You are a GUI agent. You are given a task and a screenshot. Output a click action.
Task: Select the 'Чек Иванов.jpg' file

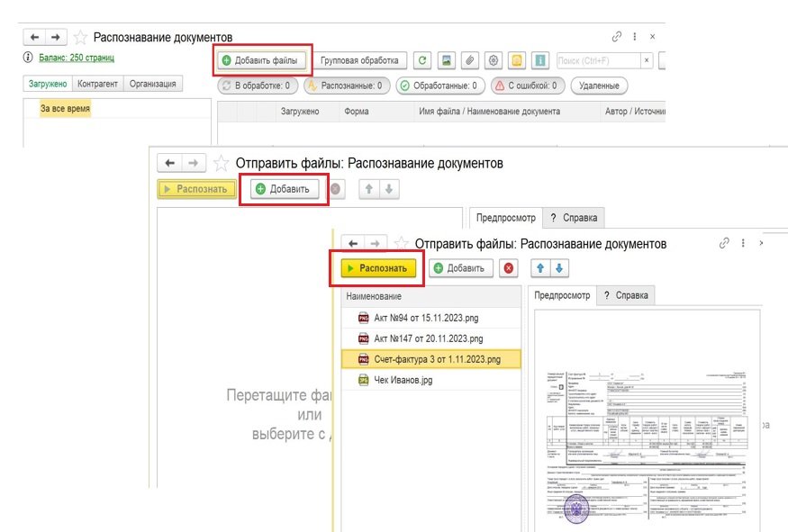[403, 380]
